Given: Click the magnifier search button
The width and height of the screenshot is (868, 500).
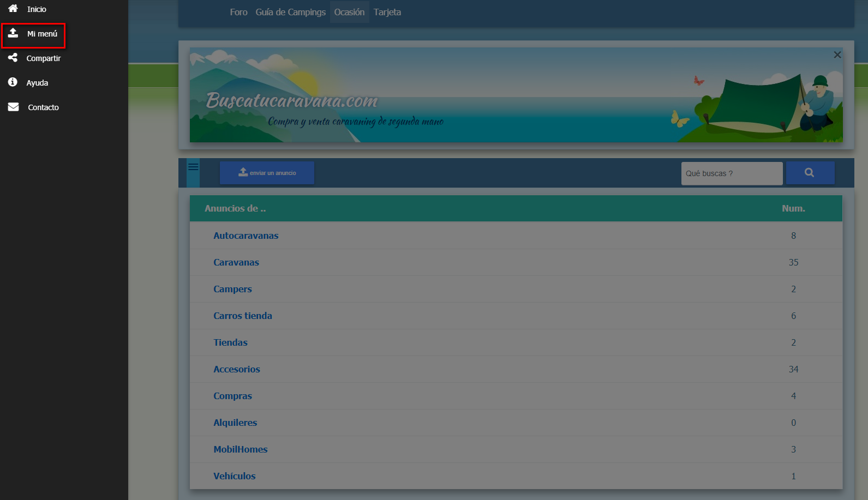Looking at the screenshot, I should pos(810,172).
